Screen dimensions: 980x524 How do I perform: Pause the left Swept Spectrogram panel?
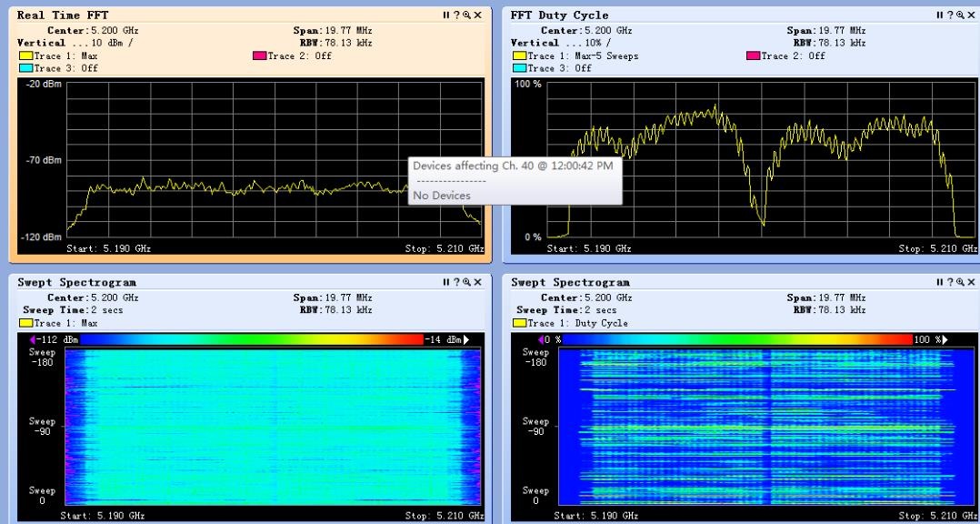[445, 283]
